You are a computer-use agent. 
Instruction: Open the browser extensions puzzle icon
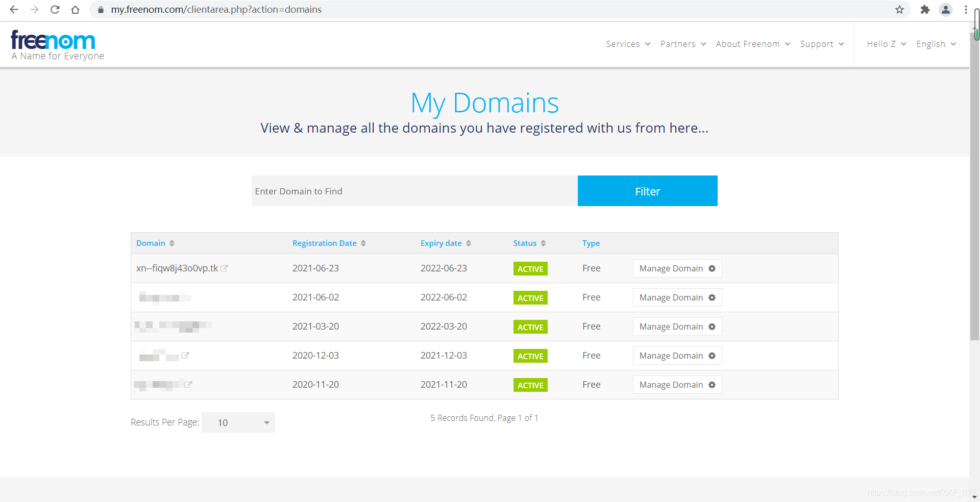click(x=925, y=10)
